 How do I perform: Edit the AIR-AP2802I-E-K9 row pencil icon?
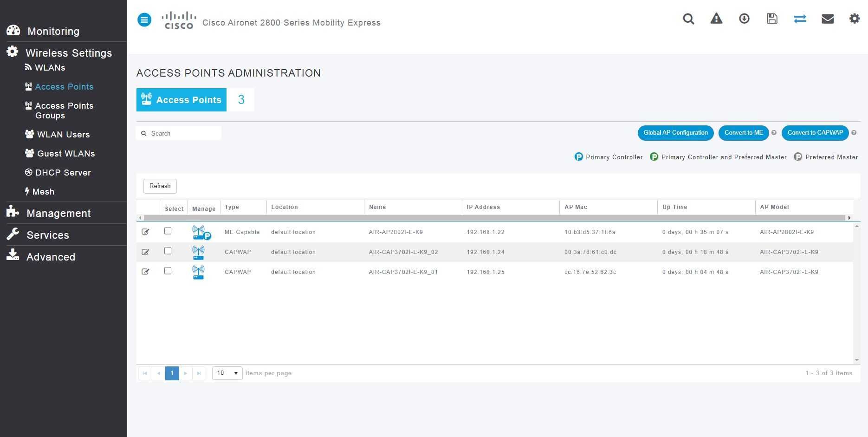point(145,232)
